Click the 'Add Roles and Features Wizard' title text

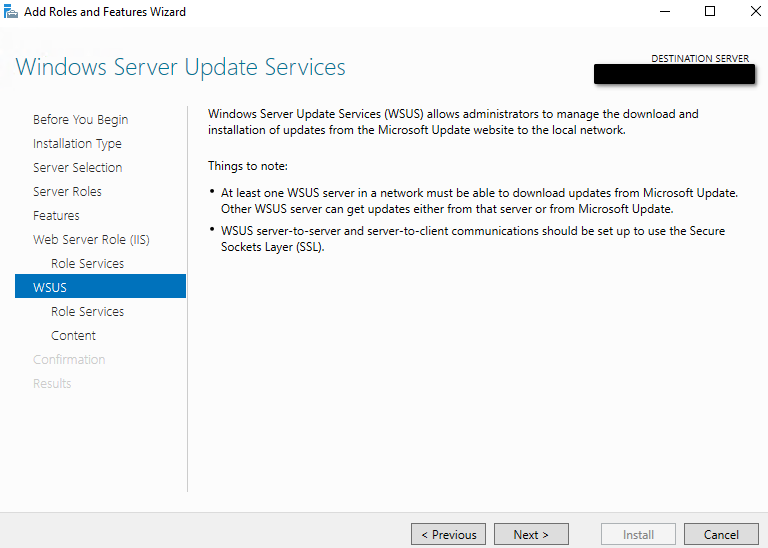click(x=105, y=12)
